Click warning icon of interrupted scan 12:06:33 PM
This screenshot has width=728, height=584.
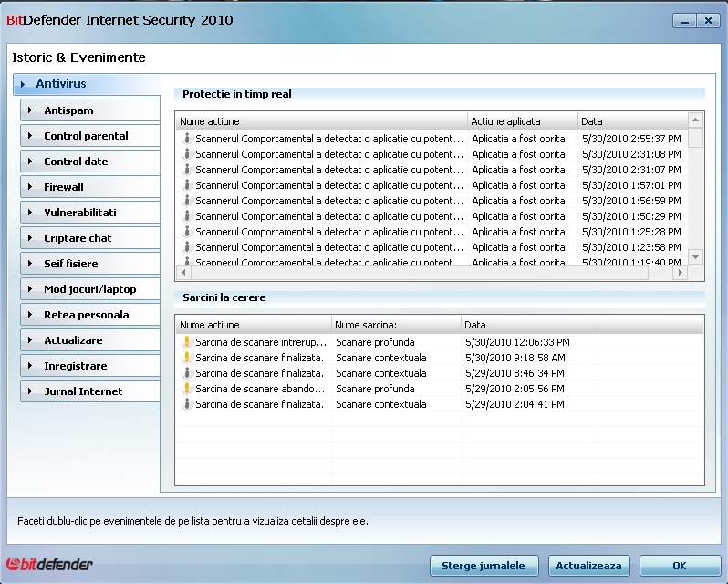click(x=187, y=341)
